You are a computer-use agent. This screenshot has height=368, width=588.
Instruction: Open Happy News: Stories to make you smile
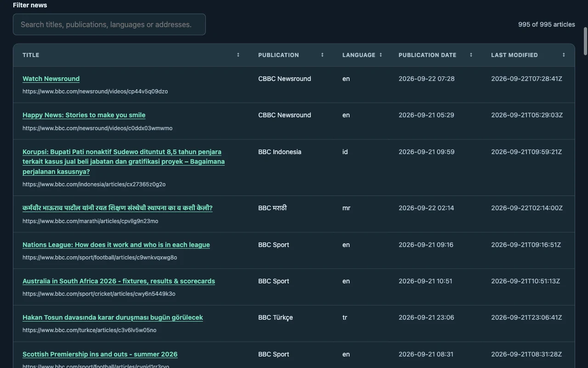coord(84,115)
